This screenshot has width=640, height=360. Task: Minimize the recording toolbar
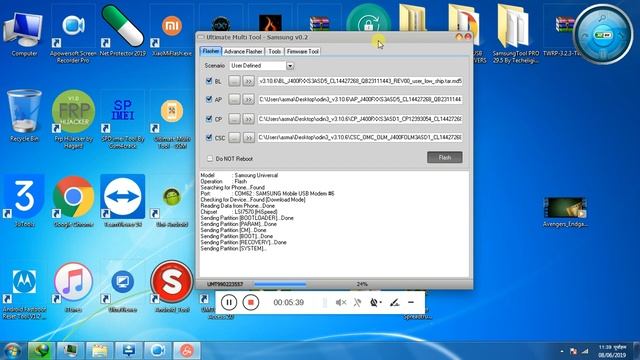click(411, 302)
